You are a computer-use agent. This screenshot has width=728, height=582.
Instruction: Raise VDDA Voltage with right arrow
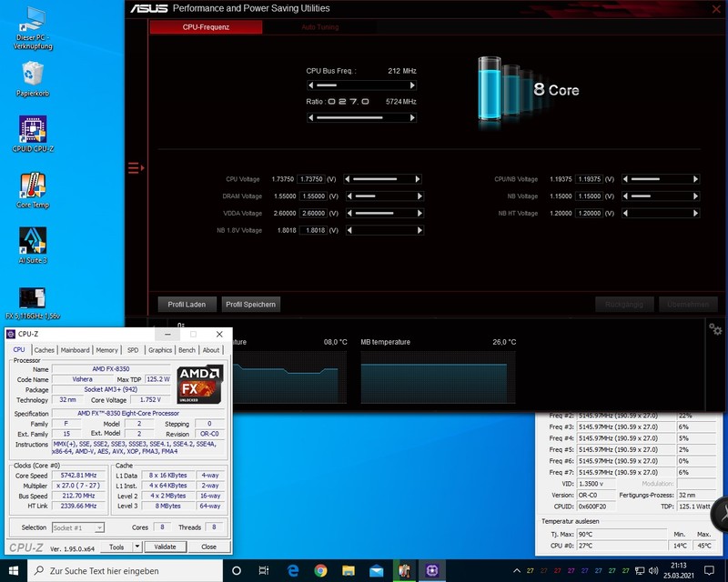point(420,214)
